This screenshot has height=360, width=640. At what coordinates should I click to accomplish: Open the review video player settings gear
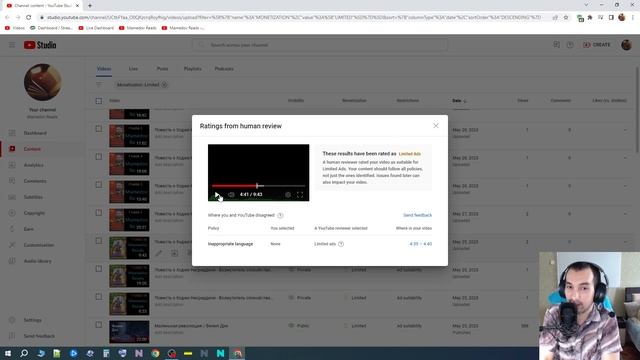(288, 195)
